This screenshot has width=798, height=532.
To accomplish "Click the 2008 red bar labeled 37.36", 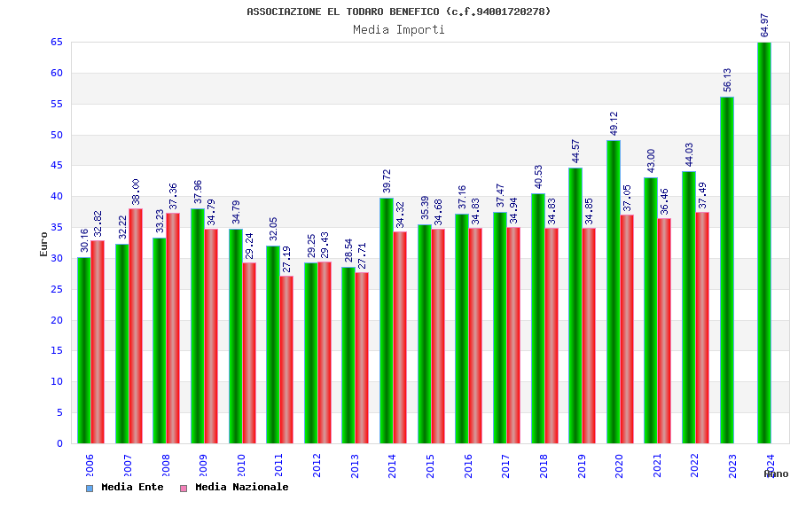I will tap(173, 328).
